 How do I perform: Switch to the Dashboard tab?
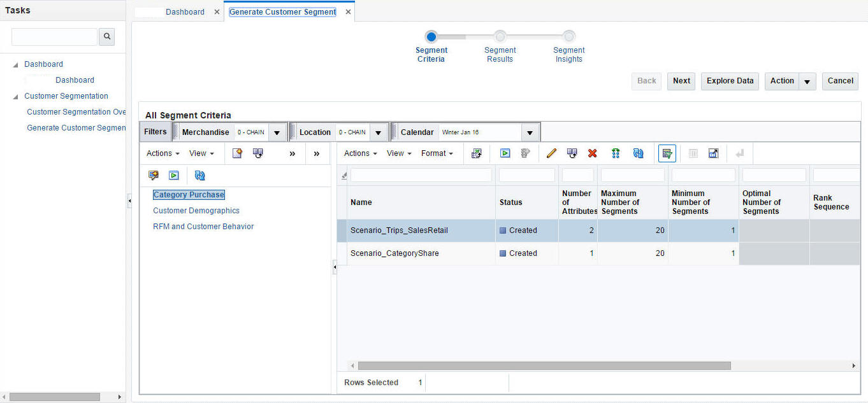pos(185,12)
